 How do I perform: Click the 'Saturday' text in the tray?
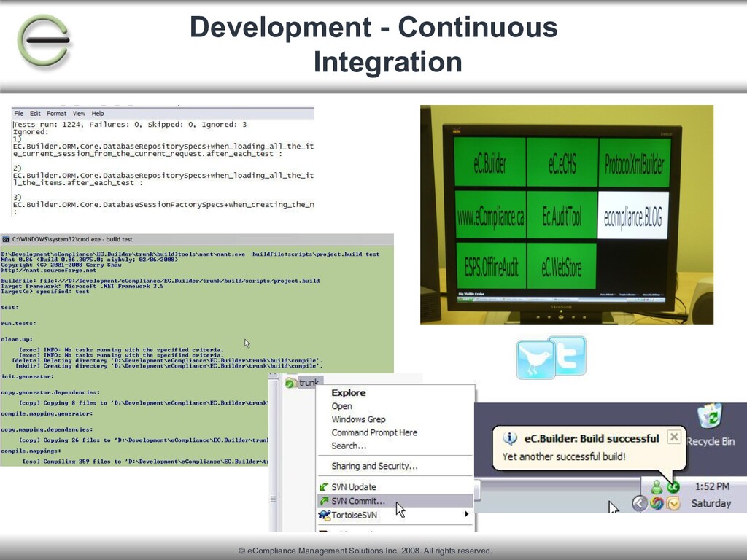click(x=711, y=503)
